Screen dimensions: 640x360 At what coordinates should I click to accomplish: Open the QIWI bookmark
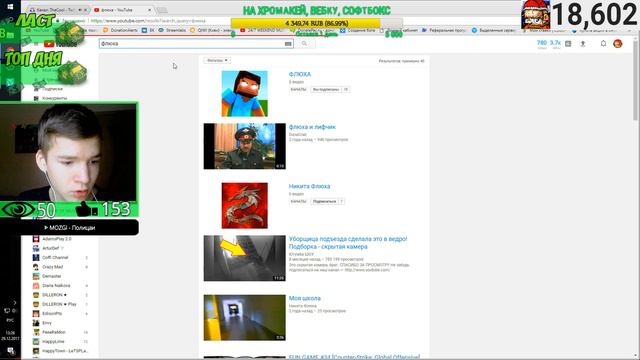coord(212,30)
